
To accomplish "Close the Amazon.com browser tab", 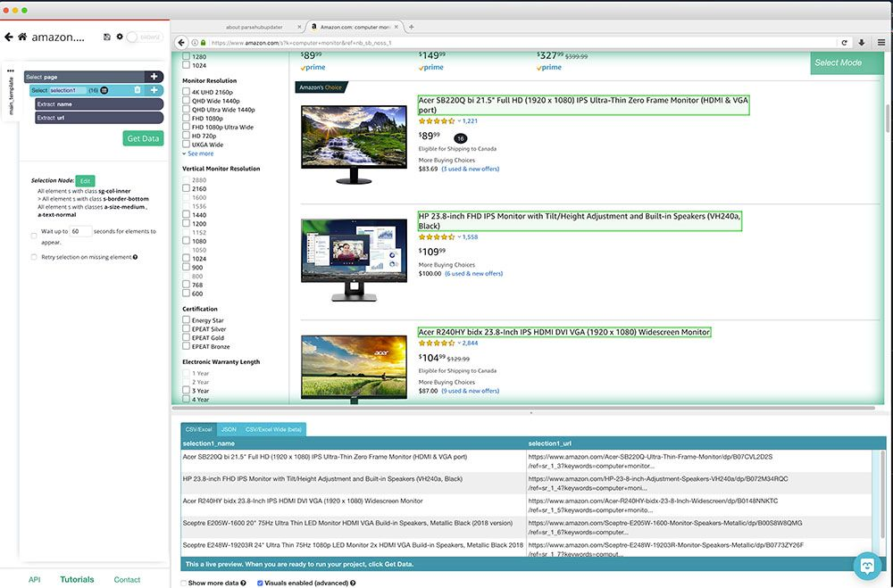I will (x=396, y=27).
